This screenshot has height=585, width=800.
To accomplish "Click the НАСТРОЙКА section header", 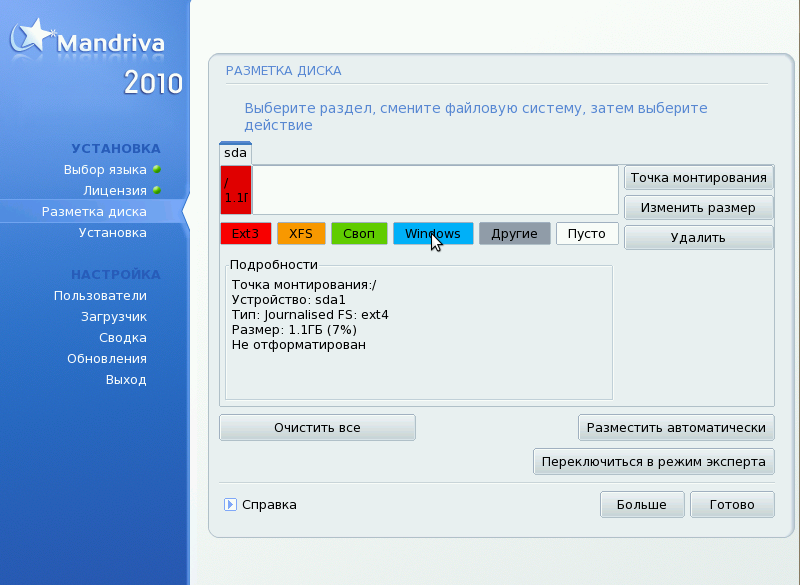I will pyautogui.click(x=116, y=274).
